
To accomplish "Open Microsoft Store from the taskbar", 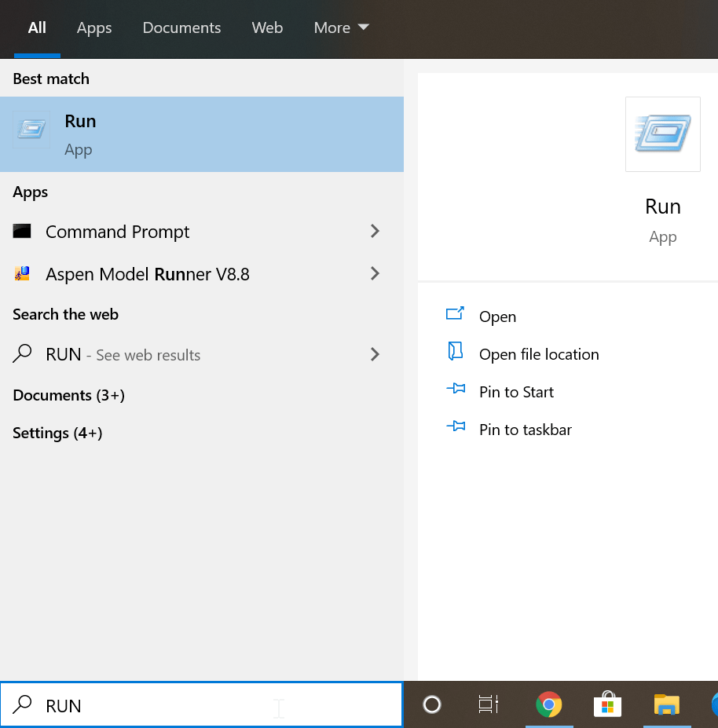I will point(606,705).
